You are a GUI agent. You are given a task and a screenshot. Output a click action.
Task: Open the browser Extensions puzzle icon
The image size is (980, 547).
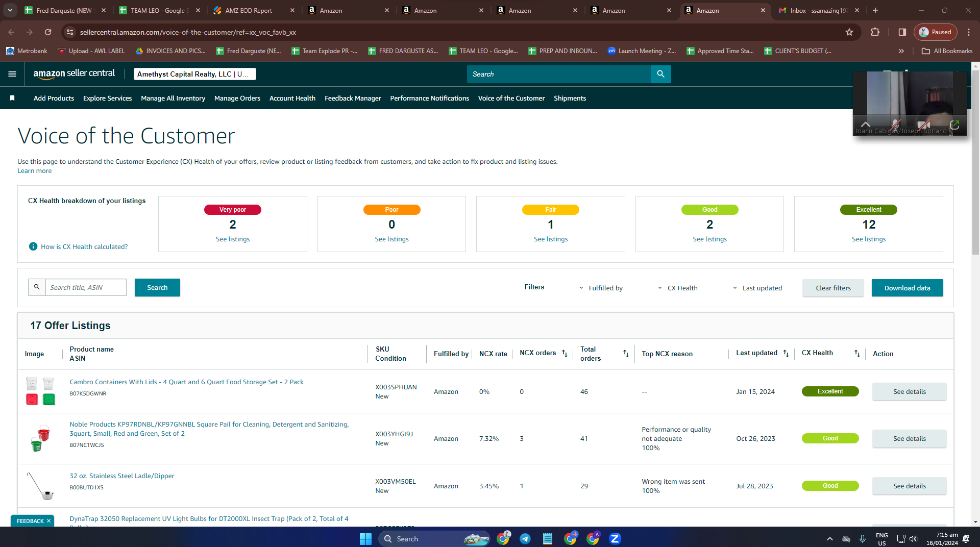875,32
